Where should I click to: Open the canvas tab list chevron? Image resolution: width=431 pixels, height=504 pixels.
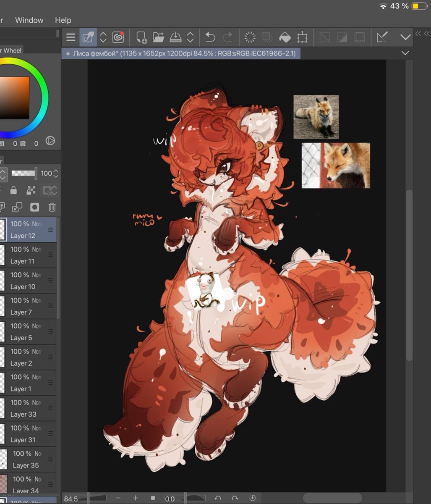click(405, 53)
